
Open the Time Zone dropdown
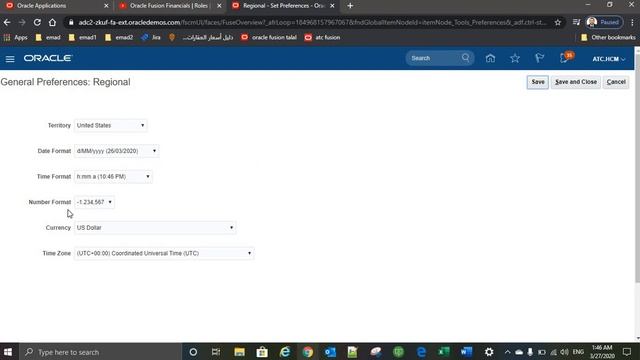click(x=164, y=253)
